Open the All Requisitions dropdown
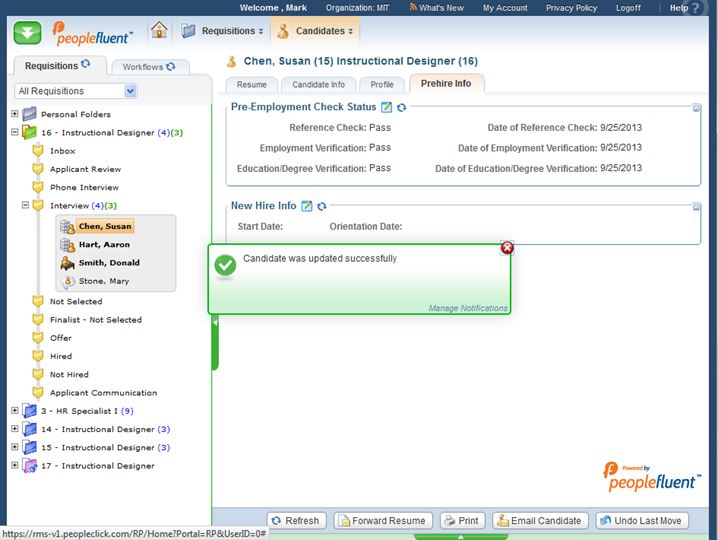718x540 pixels. coord(130,91)
